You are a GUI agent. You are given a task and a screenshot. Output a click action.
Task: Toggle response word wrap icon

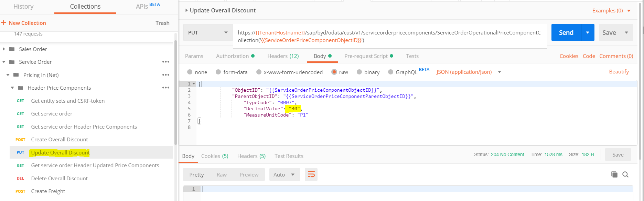coord(311,174)
